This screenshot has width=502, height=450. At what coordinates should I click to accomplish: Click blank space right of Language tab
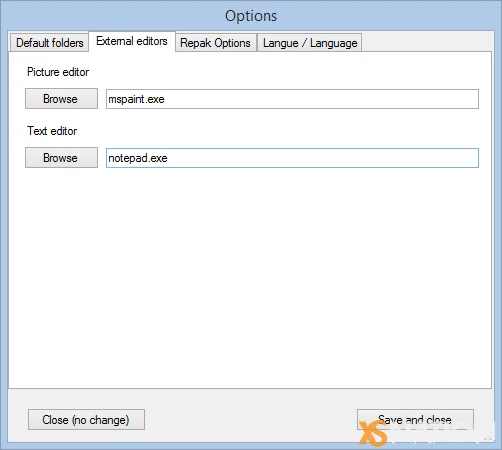click(x=427, y=42)
